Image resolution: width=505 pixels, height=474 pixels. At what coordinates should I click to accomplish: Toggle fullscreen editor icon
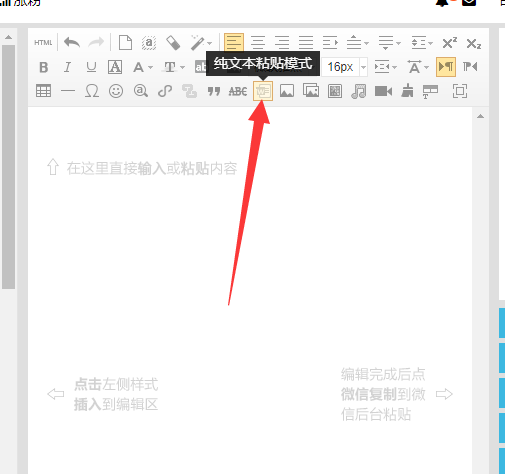coord(460,91)
